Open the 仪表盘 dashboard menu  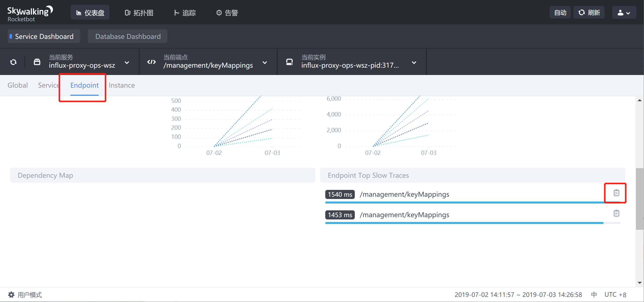pos(90,12)
